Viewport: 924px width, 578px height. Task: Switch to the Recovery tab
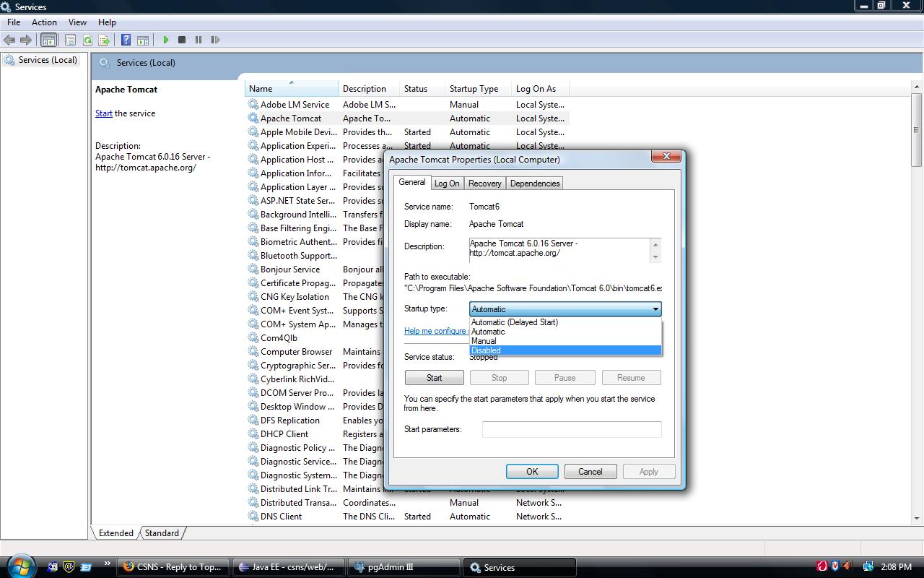[x=484, y=184]
